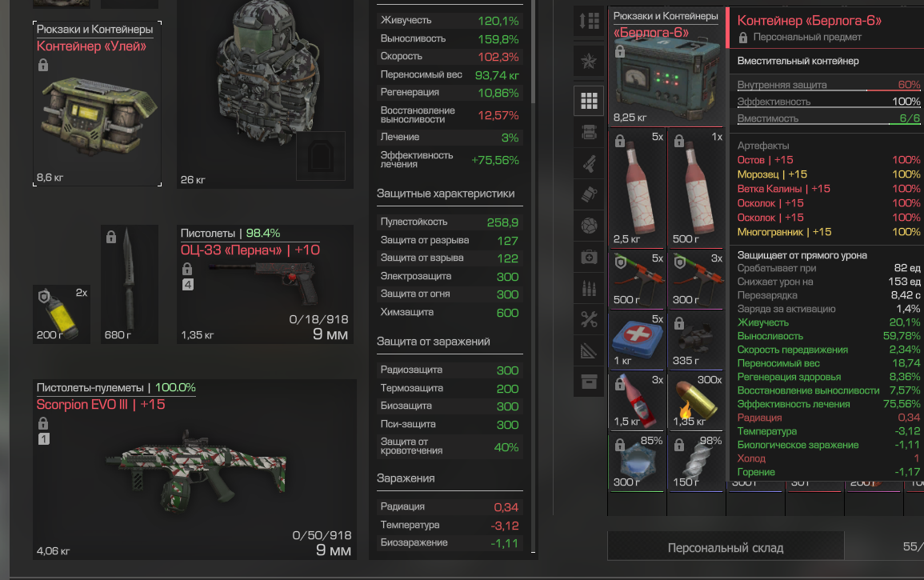Open the Персональный склад tab
This screenshot has width=924, height=580.
pyautogui.click(x=726, y=547)
